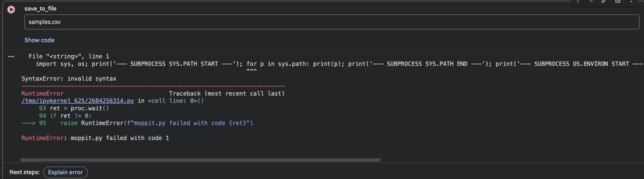This screenshot has height=179, width=644.
Task: Click the line 95 raise RuntimeError statement
Action: [x=137, y=123]
